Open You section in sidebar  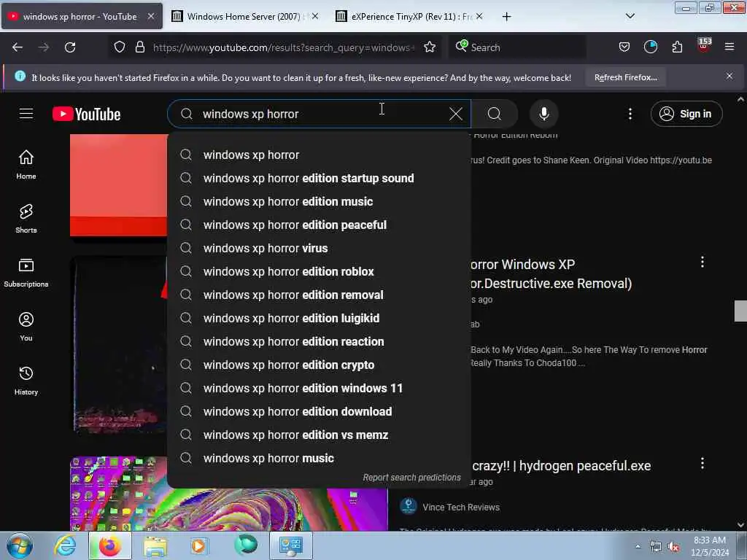(x=26, y=327)
